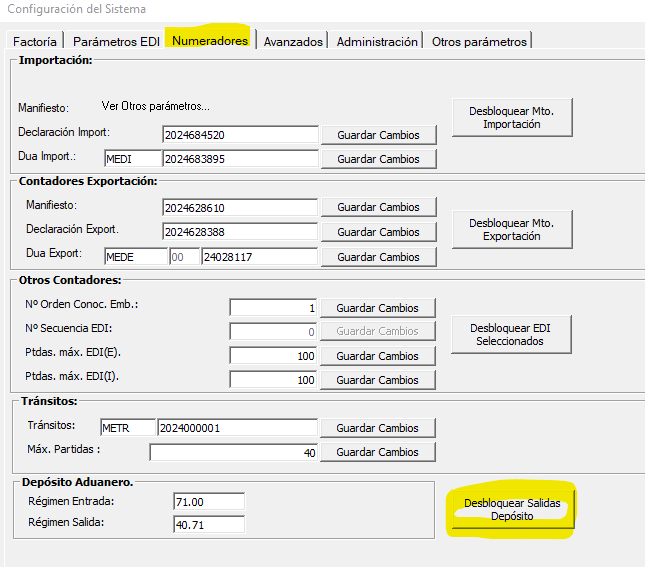The image size is (645, 567).
Task: Click Desbloquear Mto. Importación button
Action: click(511, 118)
